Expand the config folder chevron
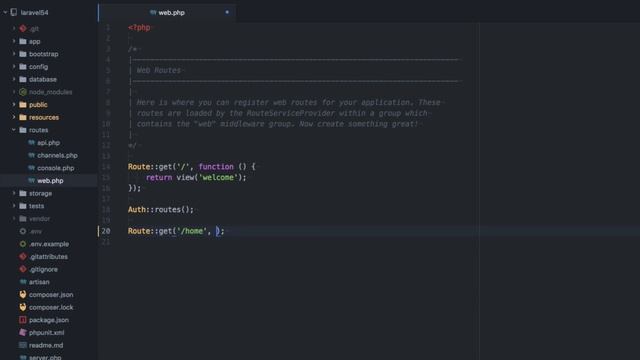Screen dimensions: 640x360 14,67
